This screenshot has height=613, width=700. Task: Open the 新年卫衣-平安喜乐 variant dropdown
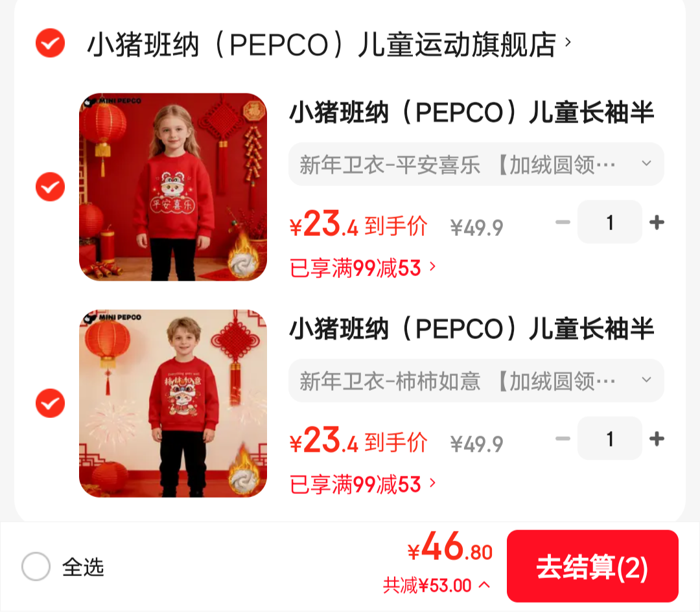point(476,165)
